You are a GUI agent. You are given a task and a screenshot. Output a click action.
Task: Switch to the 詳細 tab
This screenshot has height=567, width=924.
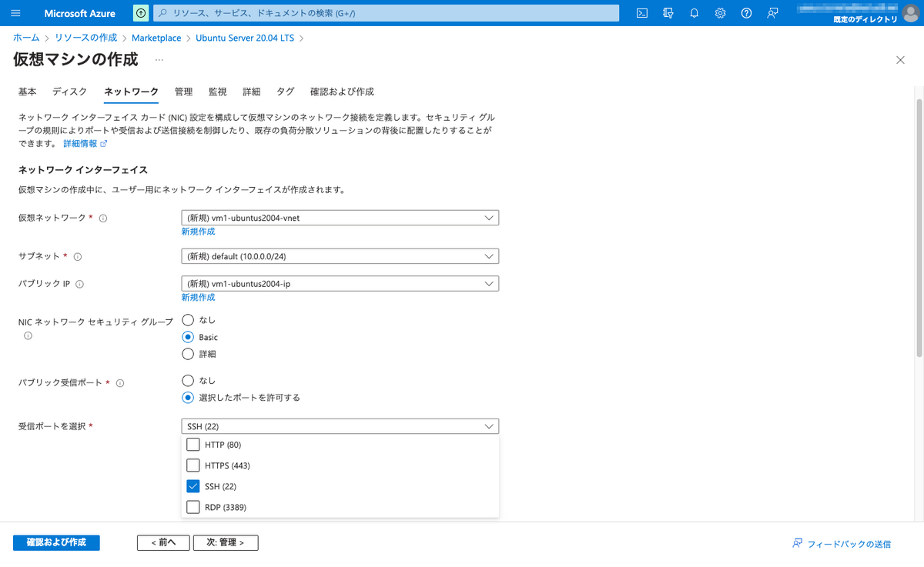click(252, 92)
